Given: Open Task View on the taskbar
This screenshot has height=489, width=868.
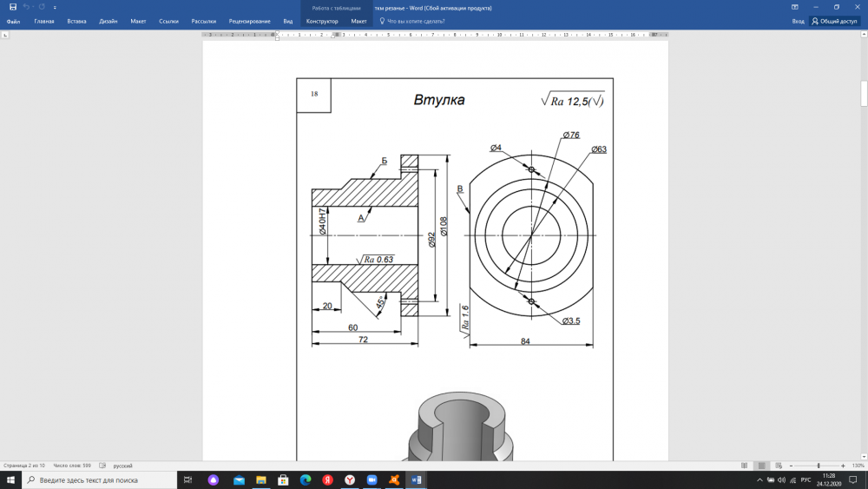Looking at the screenshot, I should click(187, 480).
